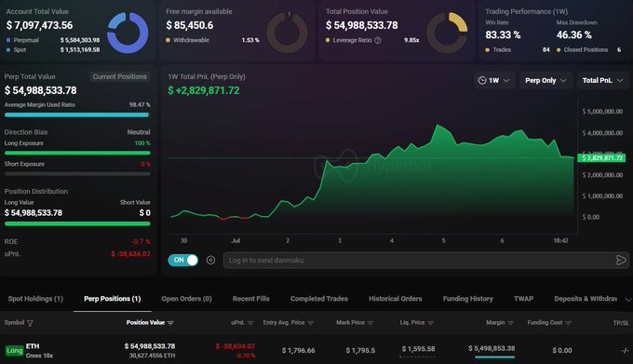Click the ETH symbol in positions table
633x364 pixels.
pyautogui.click(x=33, y=346)
